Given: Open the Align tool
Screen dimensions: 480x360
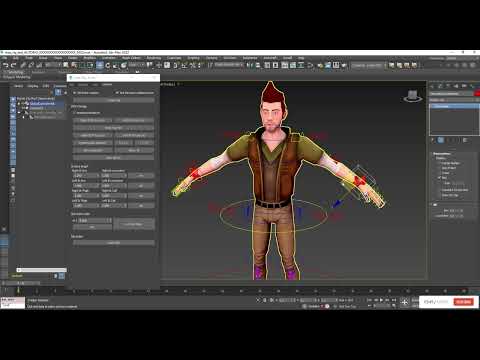Looking at the screenshot, I should click(x=258, y=65).
